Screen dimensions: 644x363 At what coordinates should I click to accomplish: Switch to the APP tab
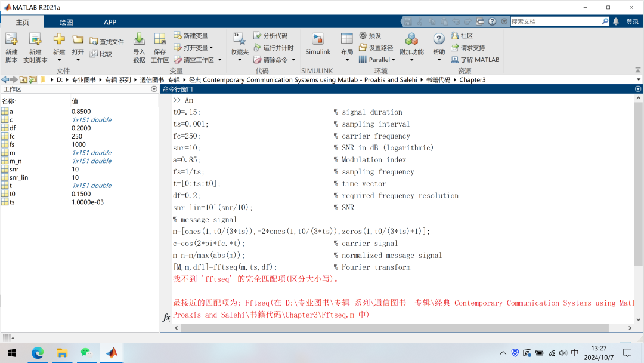coord(110,22)
